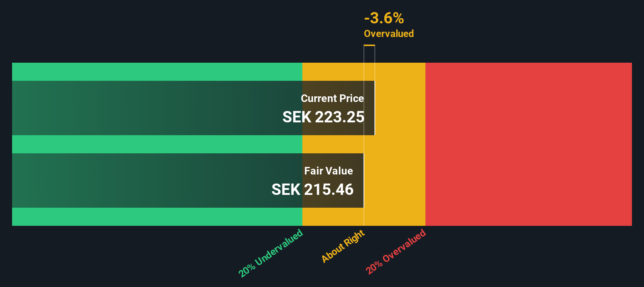The height and width of the screenshot is (287, 644).
Task: Click the 20% Undervalued axis label
Action: click(x=271, y=253)
